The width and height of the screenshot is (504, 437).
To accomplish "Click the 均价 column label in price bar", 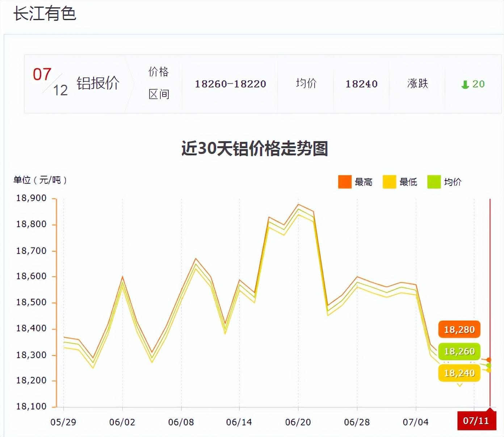I will [306, 84].
